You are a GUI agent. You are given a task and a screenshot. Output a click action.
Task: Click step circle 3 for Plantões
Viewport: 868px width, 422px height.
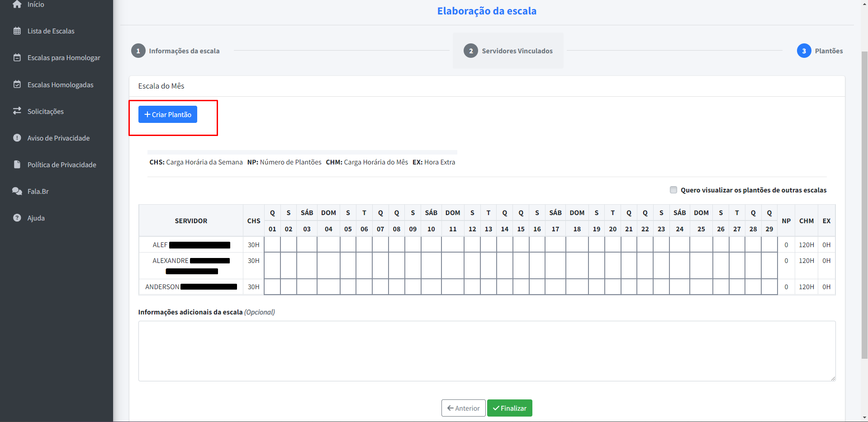804,51
